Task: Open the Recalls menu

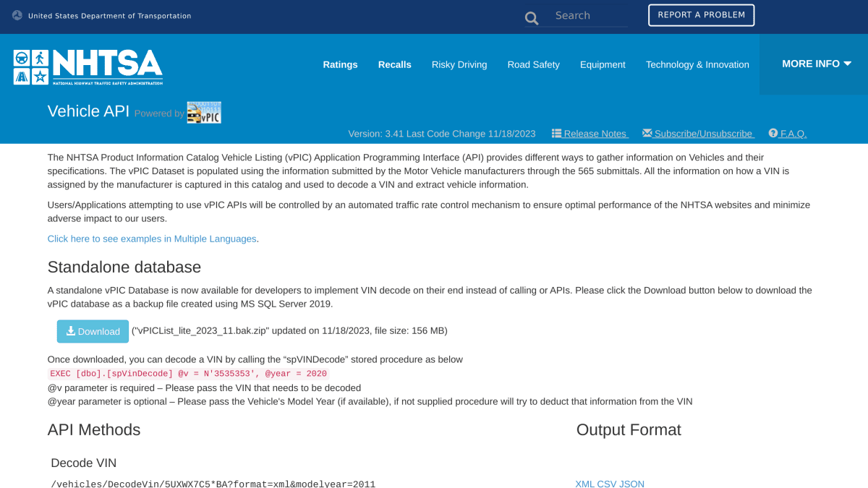Action: pyautogui.click(x=395, y=64)
